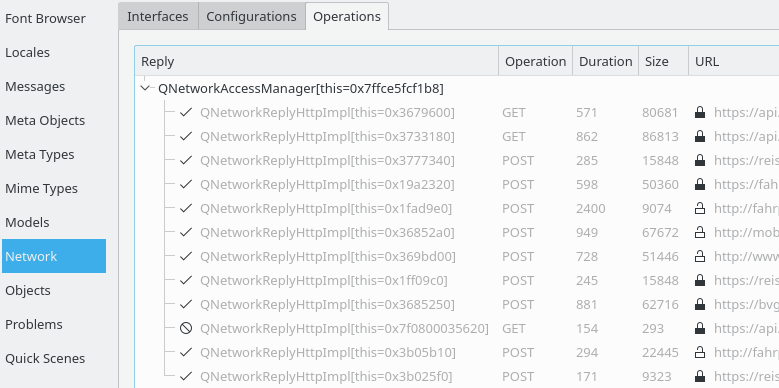Open Mime Types in the sidebar
Screen dimensions: 779x388
41,188
